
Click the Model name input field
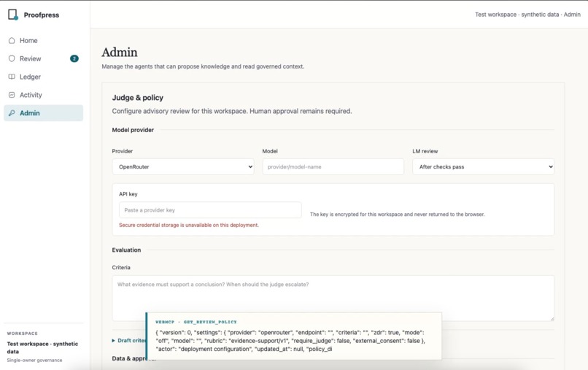(333, 166)
